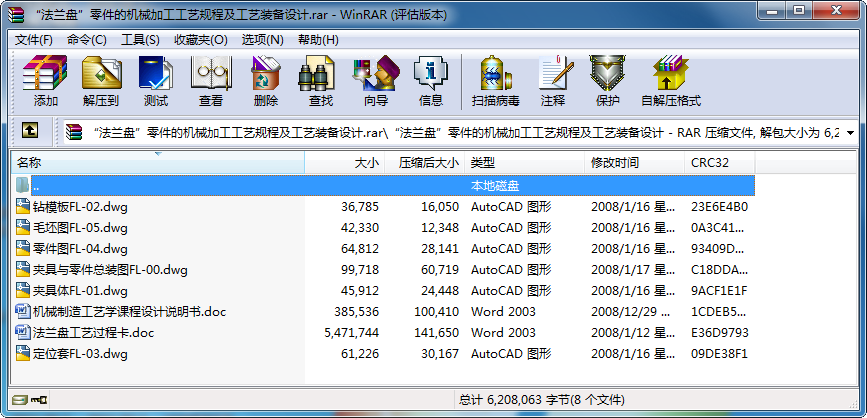The height and width of the screenshot is (418, 867).
Task: Click the 查看 (View) toolbar icon
Action: coord(211,73)
